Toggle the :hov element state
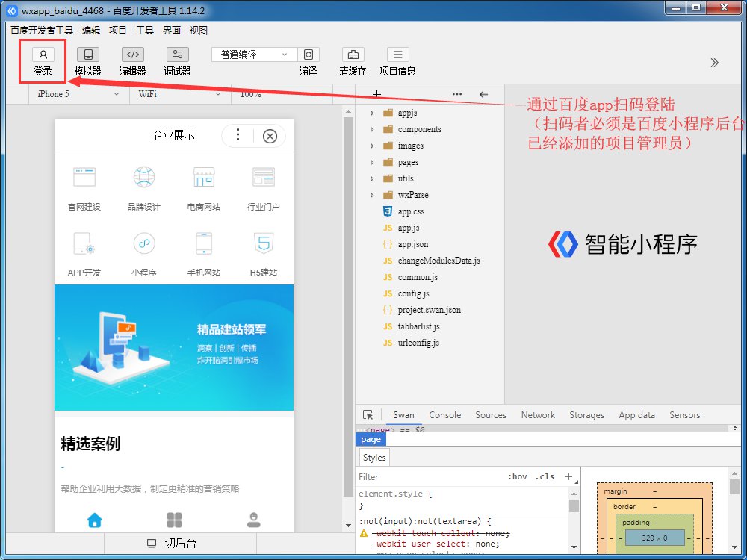This screenshot has height=560, width=747. pyautogui.click(x=518, y=476)
